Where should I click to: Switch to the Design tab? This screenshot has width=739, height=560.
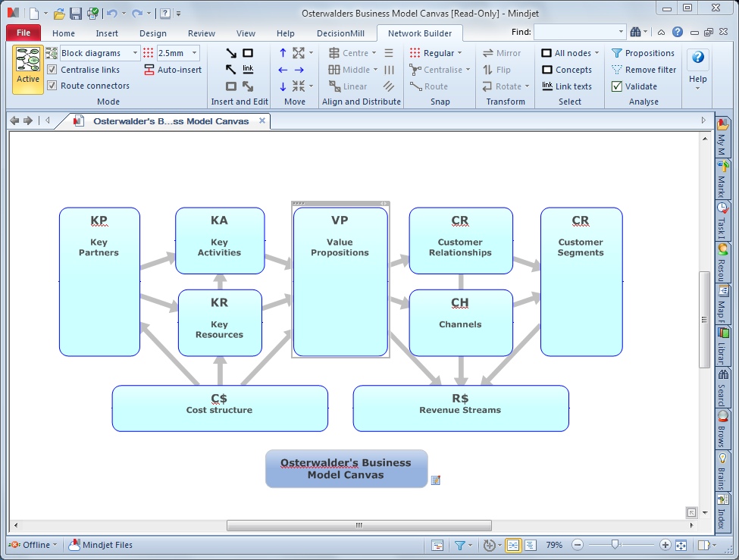(153, 33)
